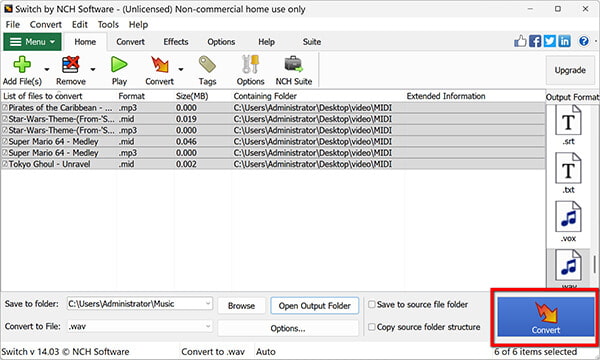Click the Browse button
Screen dimensions: 600x360
coord(241,306)
